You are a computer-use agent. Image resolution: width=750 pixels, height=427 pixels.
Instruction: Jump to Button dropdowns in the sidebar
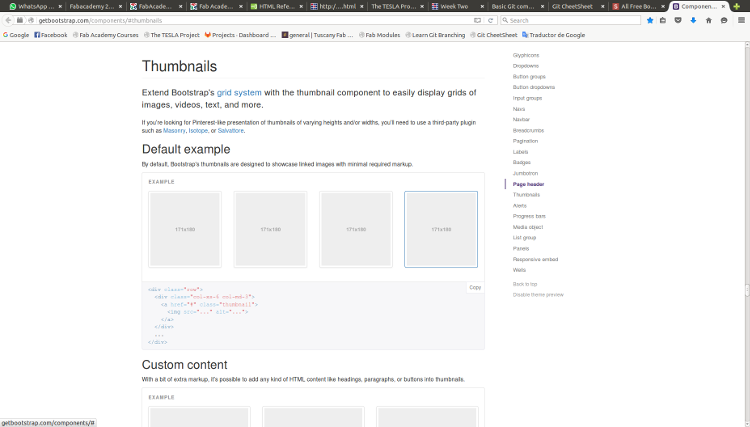click(x=534, y=88)
